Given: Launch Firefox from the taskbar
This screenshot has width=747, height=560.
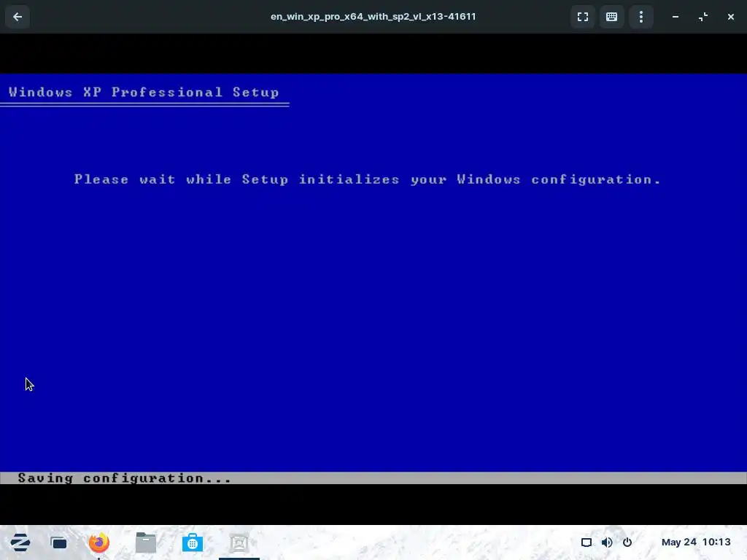Looking at the screenshot, I should coord(99,542).
